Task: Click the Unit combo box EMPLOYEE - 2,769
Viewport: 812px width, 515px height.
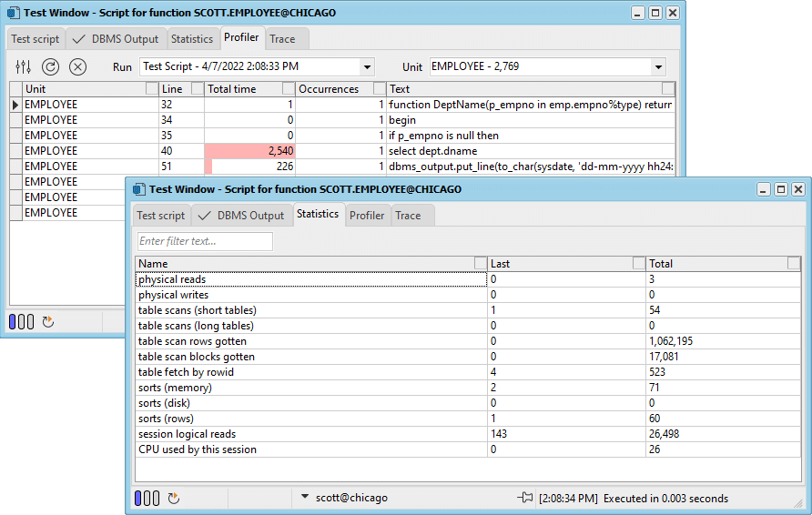Action: [x=540, y=66]
